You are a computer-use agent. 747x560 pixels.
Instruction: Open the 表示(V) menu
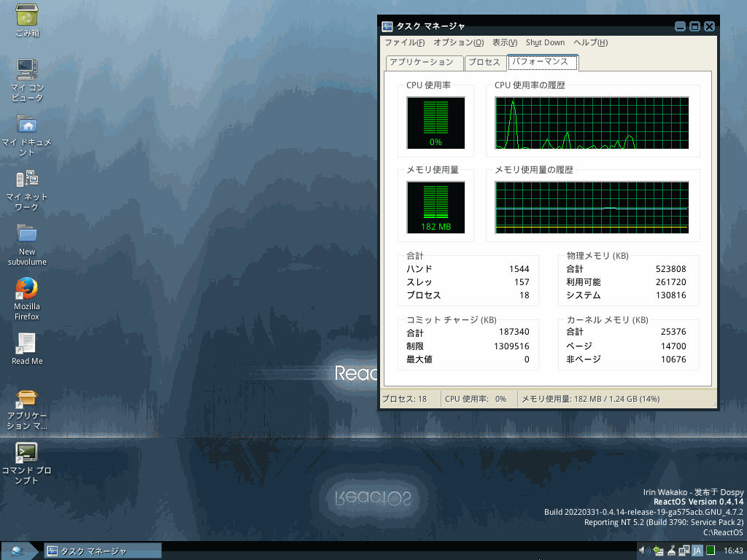click(505, 42)
